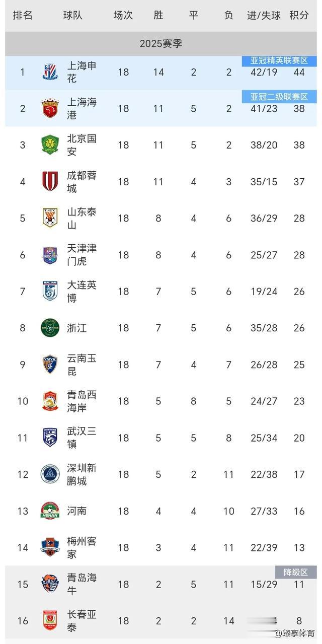Click the Shandong Taishan (山东泰山) team logo
The width and height of the screenshot is (322, 644).
tap(50, 218)
